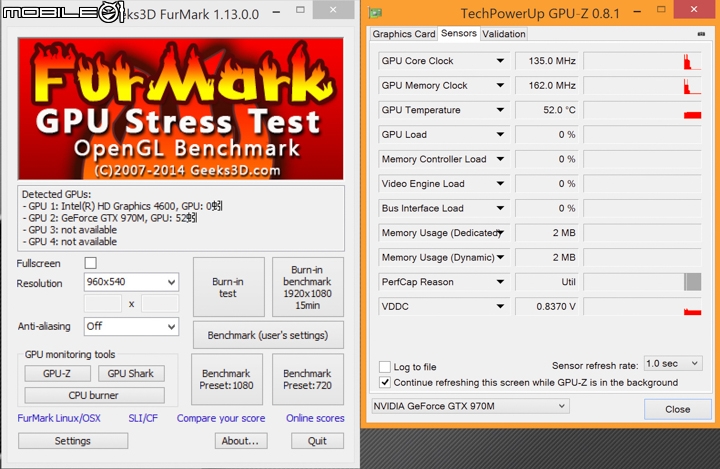Expand the PerfCap Reason sensor dropdown
This screenshot has width=720, height=469.
point(501,282)
